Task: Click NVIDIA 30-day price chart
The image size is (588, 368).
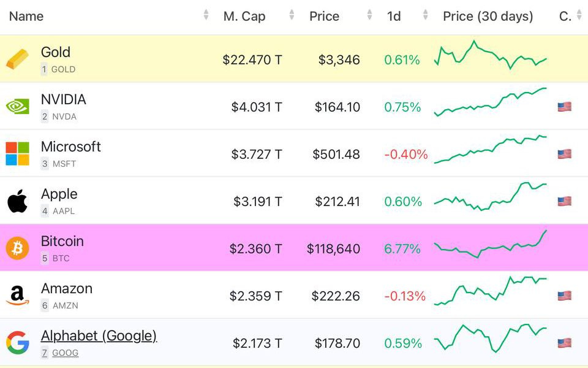Action: [491, 102]
